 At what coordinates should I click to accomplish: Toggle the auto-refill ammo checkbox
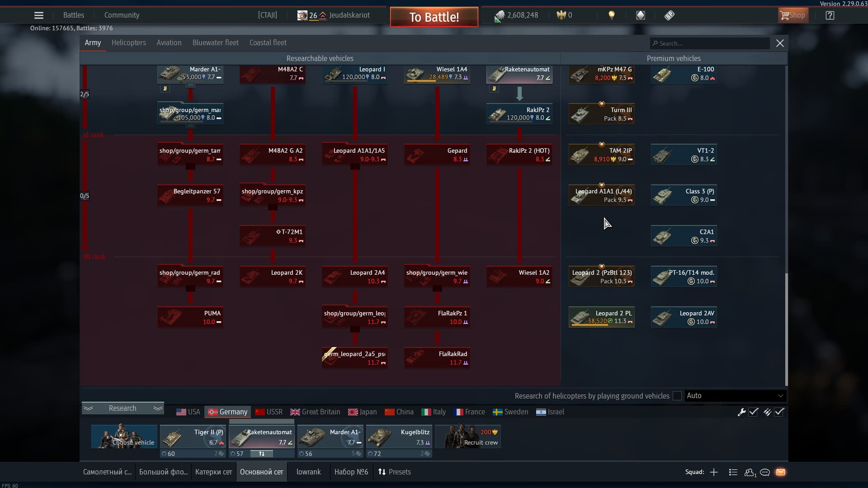coord(779,412)
